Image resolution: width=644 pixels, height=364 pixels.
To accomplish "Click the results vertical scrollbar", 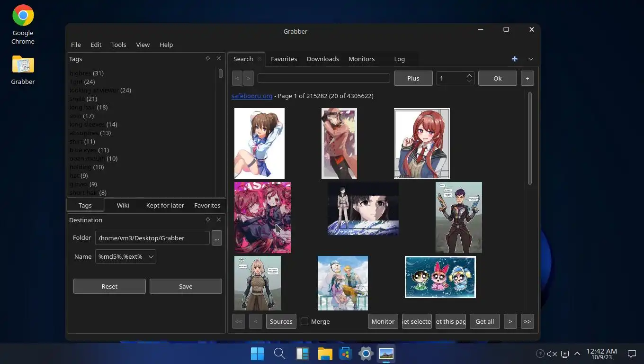I will click(529, 138).
